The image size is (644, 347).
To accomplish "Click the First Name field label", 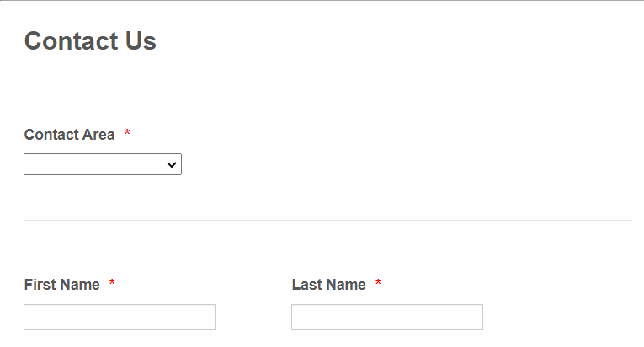I will point(61,285).
